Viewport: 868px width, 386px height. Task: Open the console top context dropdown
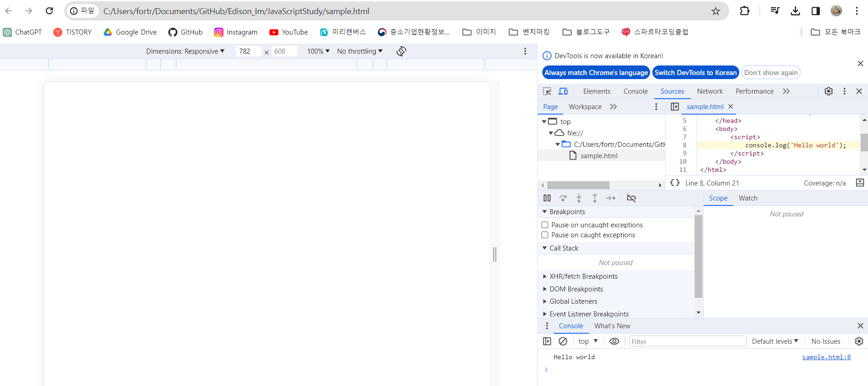(588, 341)
